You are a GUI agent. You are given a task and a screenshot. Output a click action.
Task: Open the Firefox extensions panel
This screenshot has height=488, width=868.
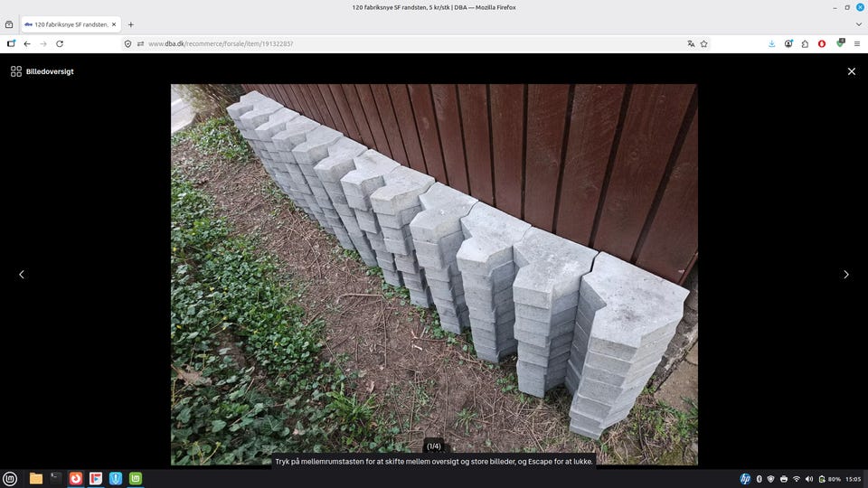pos(805,43)
